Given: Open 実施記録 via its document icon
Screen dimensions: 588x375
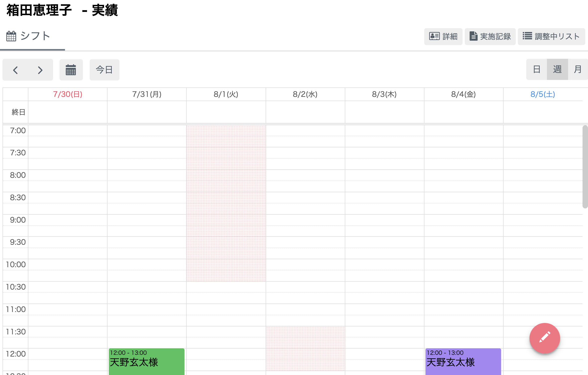Looking at the screenshot, I should coord(473,36).
